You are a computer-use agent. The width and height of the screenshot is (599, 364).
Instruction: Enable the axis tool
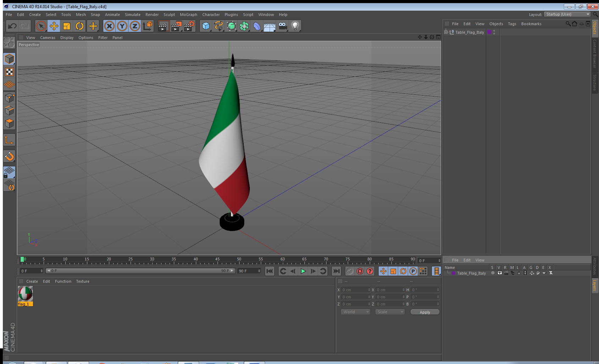[9, 140]
